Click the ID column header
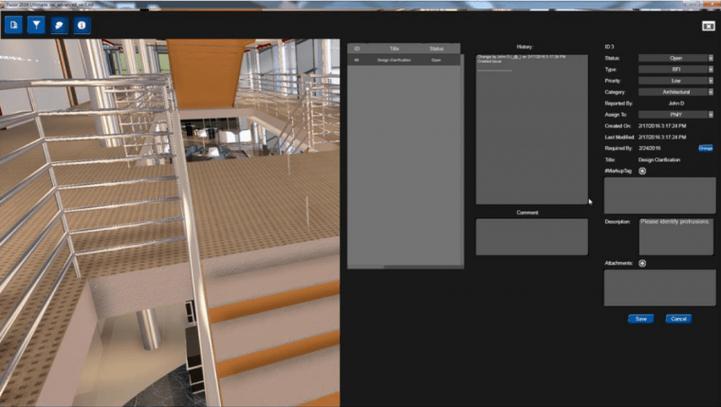 pyautogui.click(x=357, y=49)
